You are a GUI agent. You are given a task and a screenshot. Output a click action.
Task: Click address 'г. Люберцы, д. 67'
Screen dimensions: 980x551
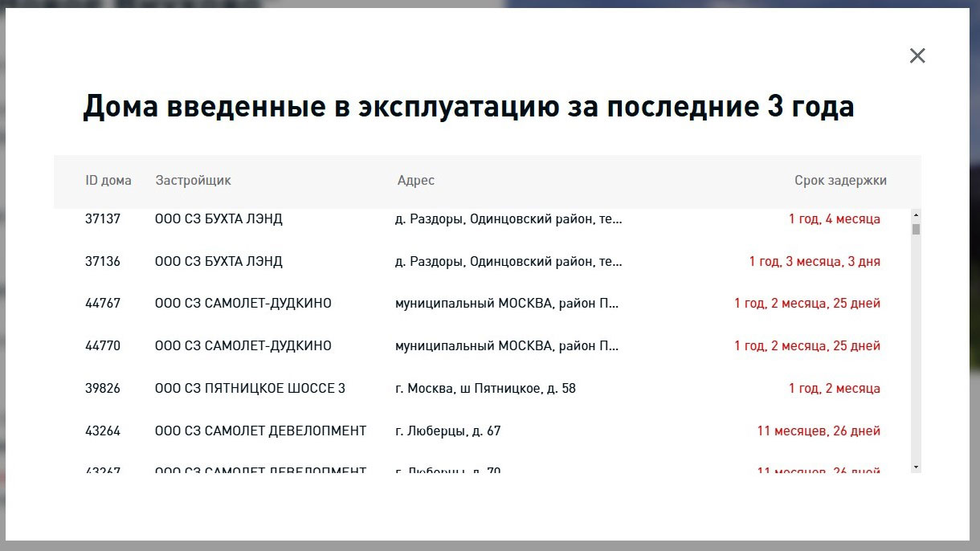point(447,431)
